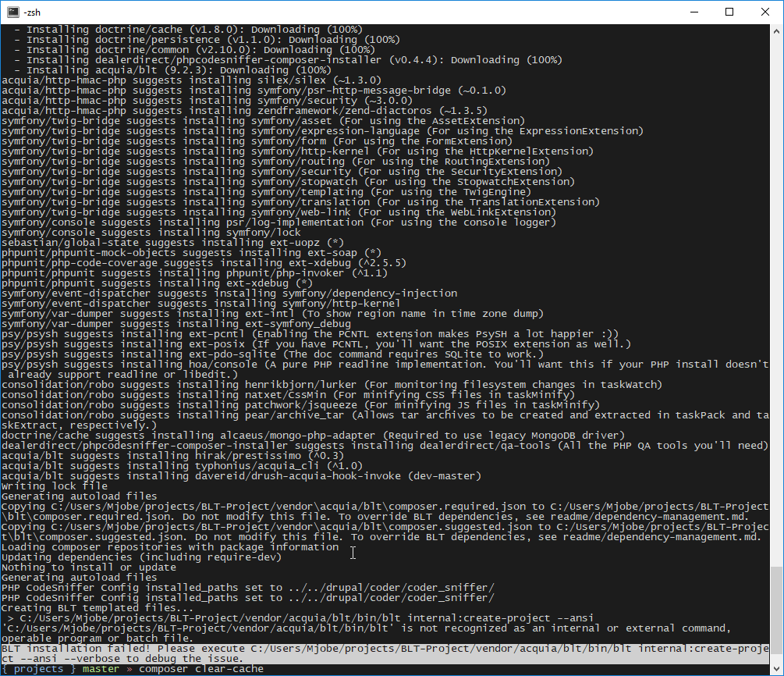Click 'Nothing to install or update' line
This screenshot has height=676, width=784.
[x=88, y=567]
